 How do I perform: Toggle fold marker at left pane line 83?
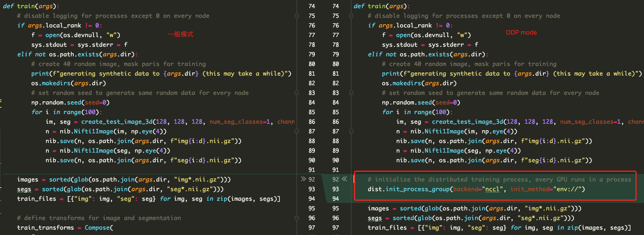click(297, 93)
